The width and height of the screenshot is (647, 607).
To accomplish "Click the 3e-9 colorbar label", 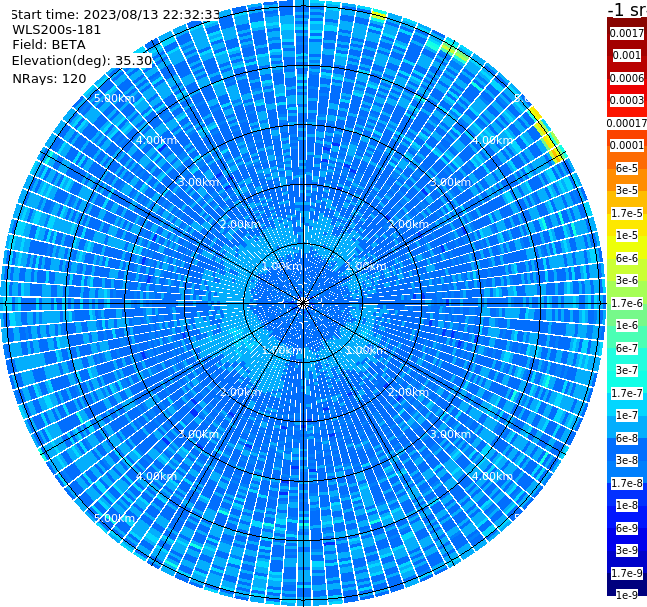I will [627, 550].
